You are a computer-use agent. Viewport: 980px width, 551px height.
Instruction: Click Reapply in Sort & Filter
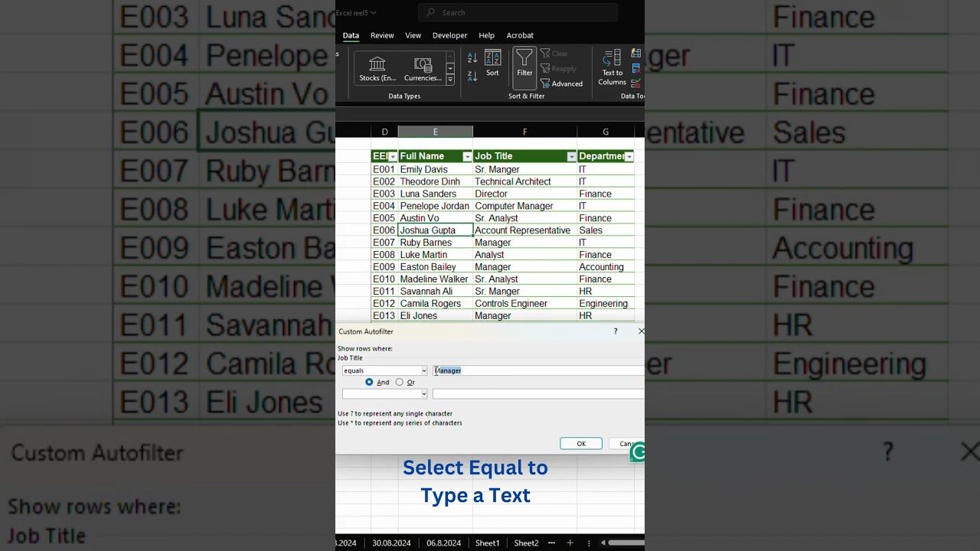click(x=558, y=69)
